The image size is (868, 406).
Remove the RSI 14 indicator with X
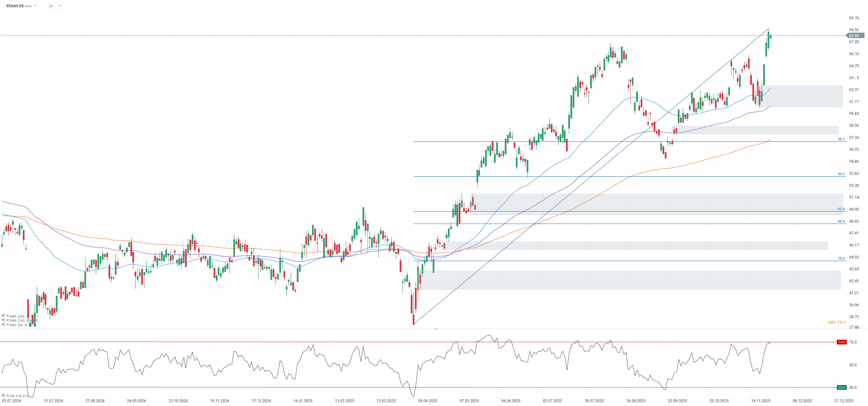7,396
